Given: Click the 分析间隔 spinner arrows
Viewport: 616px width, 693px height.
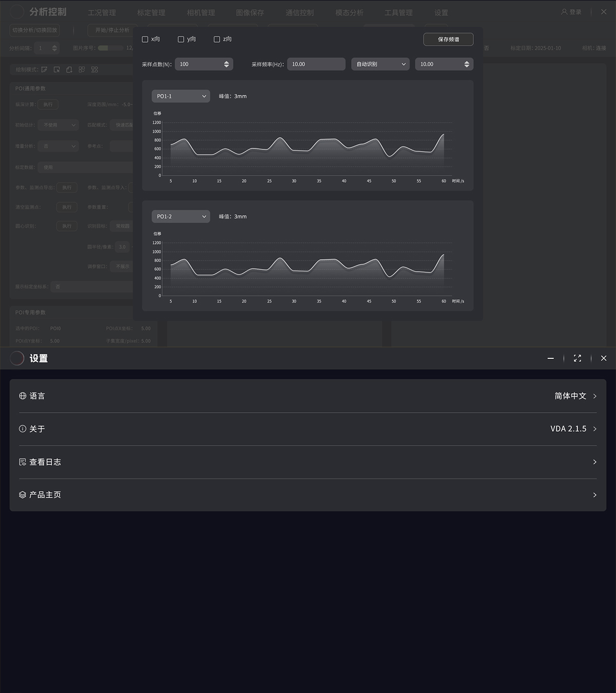Looking at the screenshot, I should pos(54,48).
